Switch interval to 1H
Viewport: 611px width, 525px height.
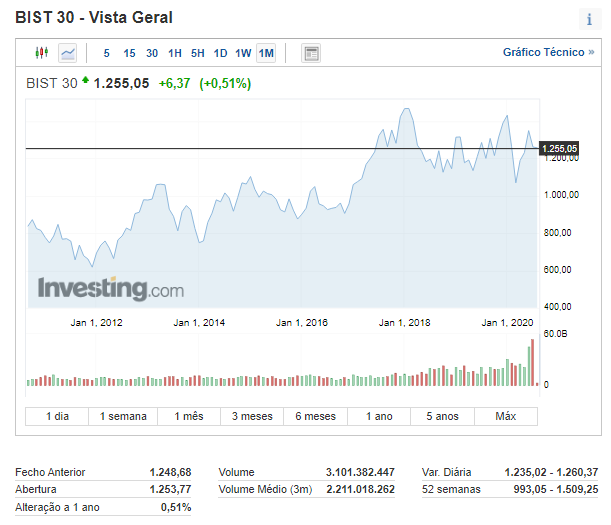175,53
